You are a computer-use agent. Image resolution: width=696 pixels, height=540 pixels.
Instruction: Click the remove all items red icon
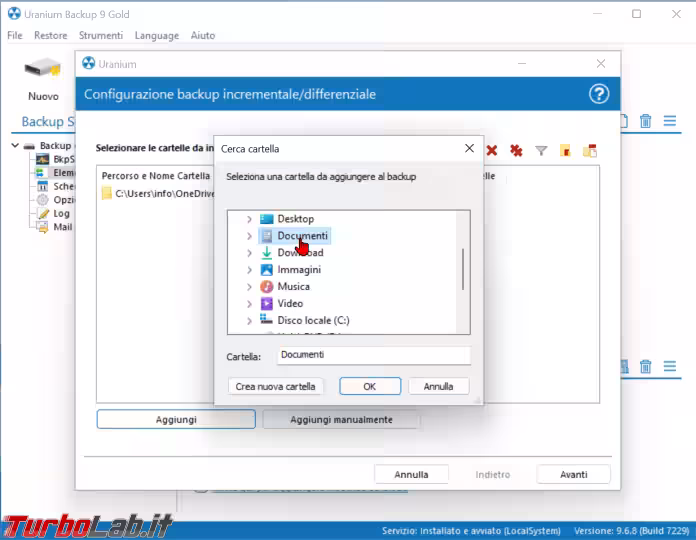pos(516,150)
